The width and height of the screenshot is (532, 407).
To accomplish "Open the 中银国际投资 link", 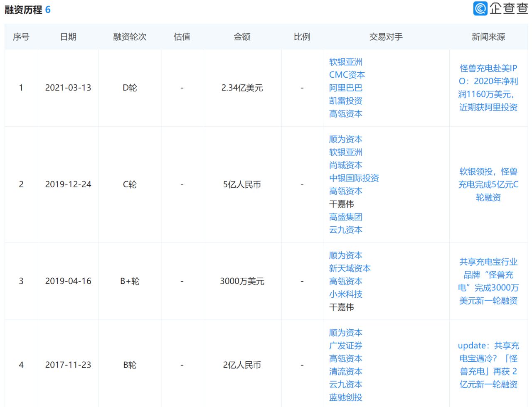I will tap(354, 178).
